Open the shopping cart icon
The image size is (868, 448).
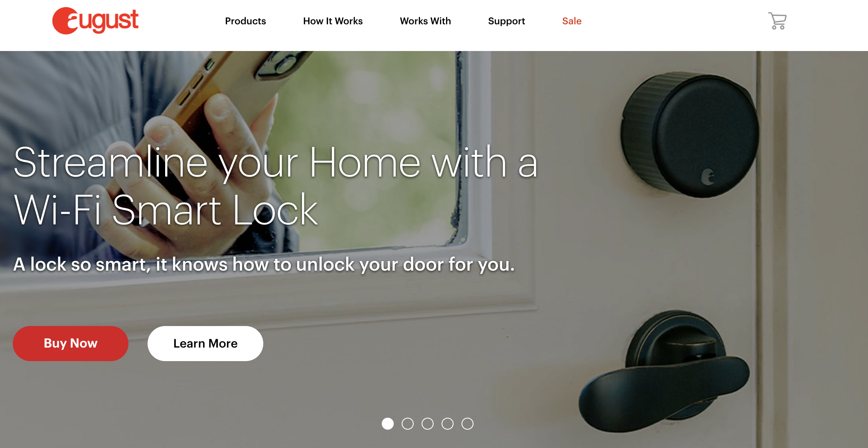coord(778,21)
